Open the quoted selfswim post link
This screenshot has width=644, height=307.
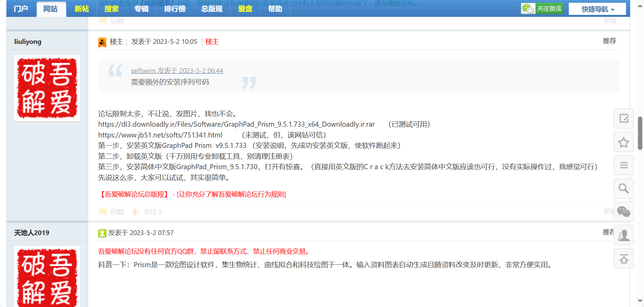[177, 71]
